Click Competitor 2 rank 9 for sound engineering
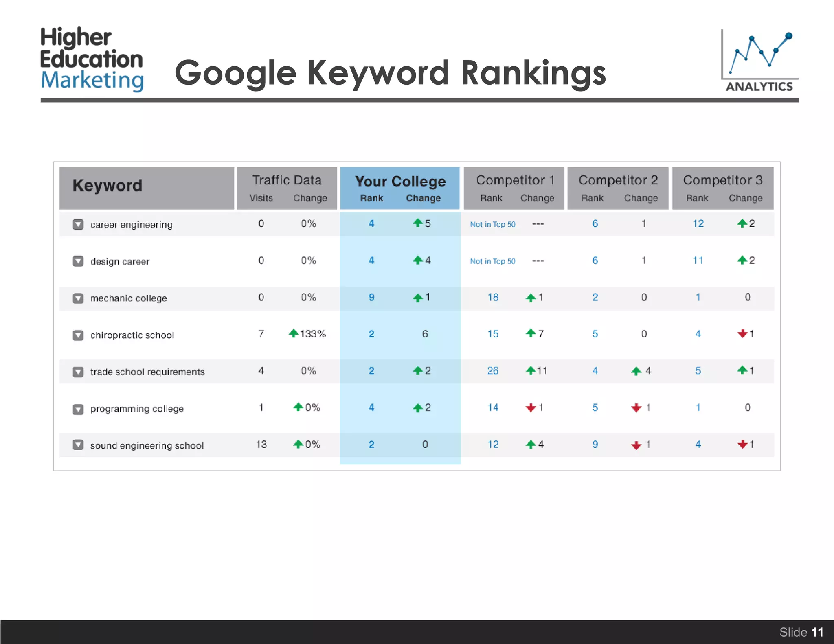This screenshot has width=834, height=644. point(595,445)
